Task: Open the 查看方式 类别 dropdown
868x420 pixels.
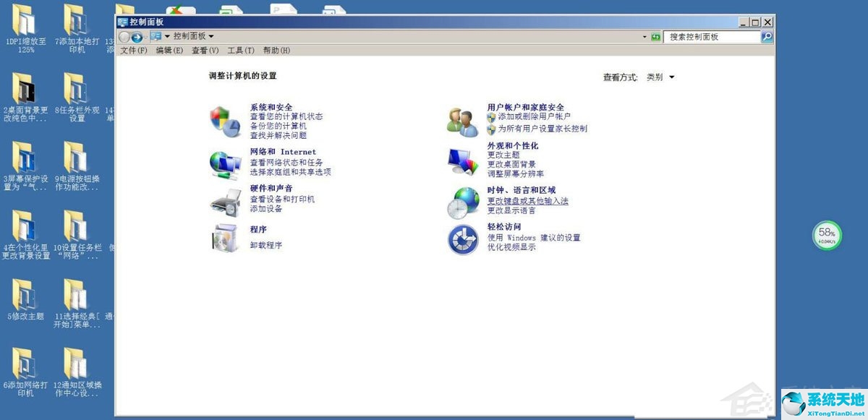Action: coord(660,77)
